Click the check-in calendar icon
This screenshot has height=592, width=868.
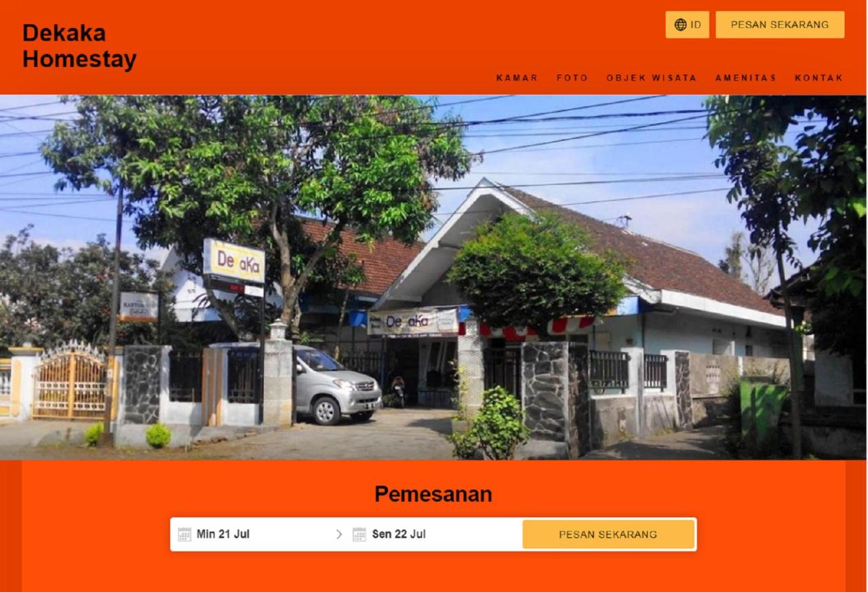click(184, 534)
